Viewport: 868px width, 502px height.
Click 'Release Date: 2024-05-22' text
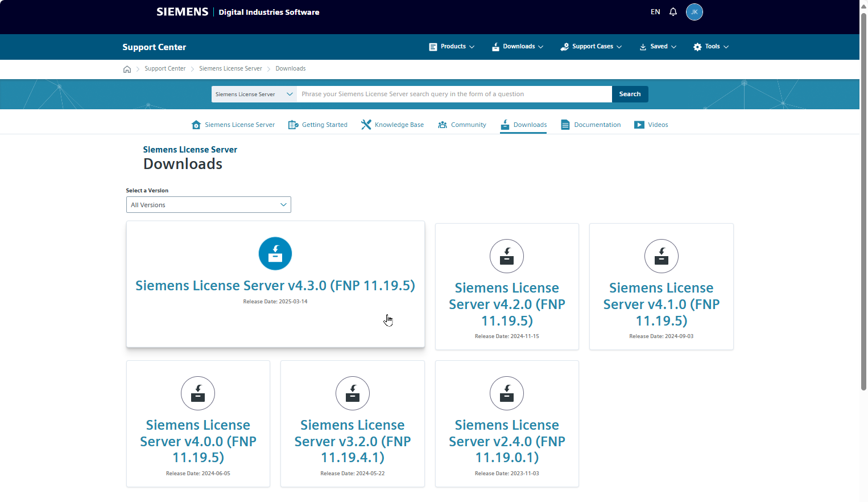(353, 474)
